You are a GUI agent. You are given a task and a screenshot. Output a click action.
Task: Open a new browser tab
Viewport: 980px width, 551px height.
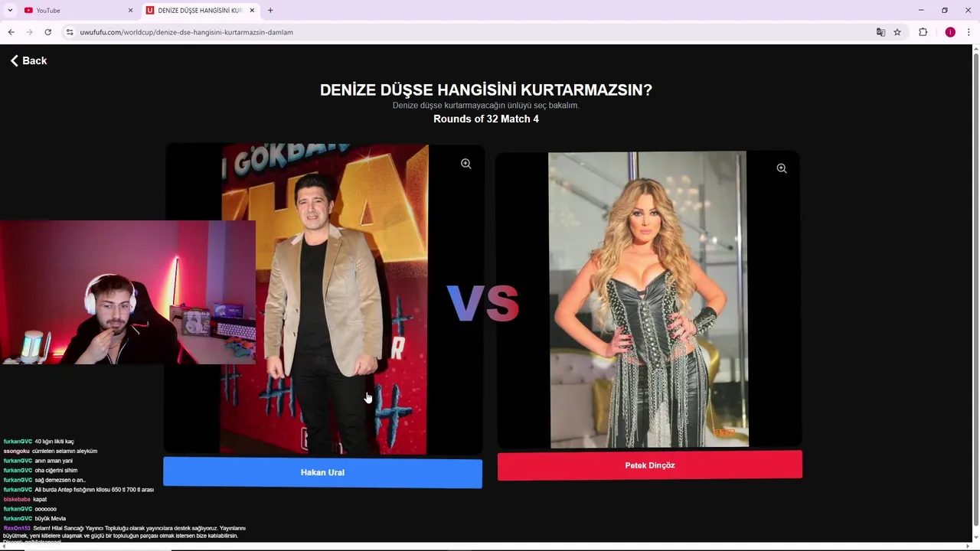point(270,10)
